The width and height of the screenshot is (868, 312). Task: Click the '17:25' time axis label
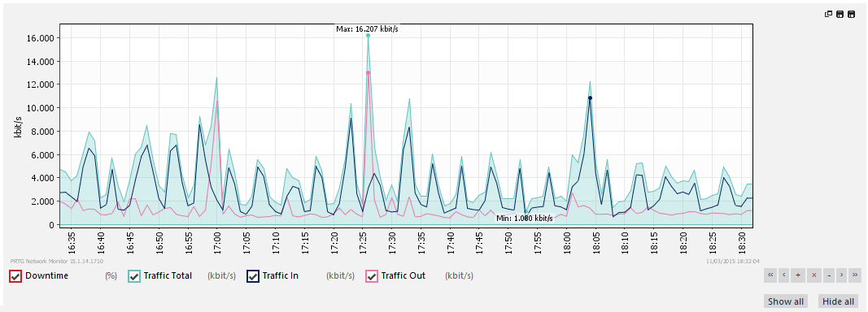pyautogui.click(x=363, y=242)
